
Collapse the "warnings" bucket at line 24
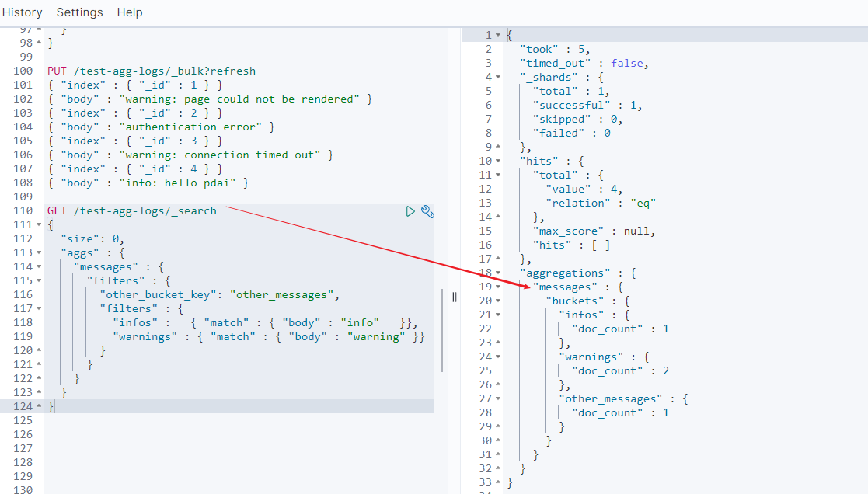(498, 357)
